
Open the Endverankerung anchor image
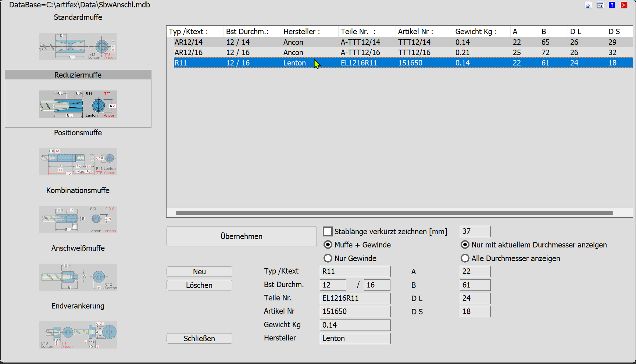(78, 335)
